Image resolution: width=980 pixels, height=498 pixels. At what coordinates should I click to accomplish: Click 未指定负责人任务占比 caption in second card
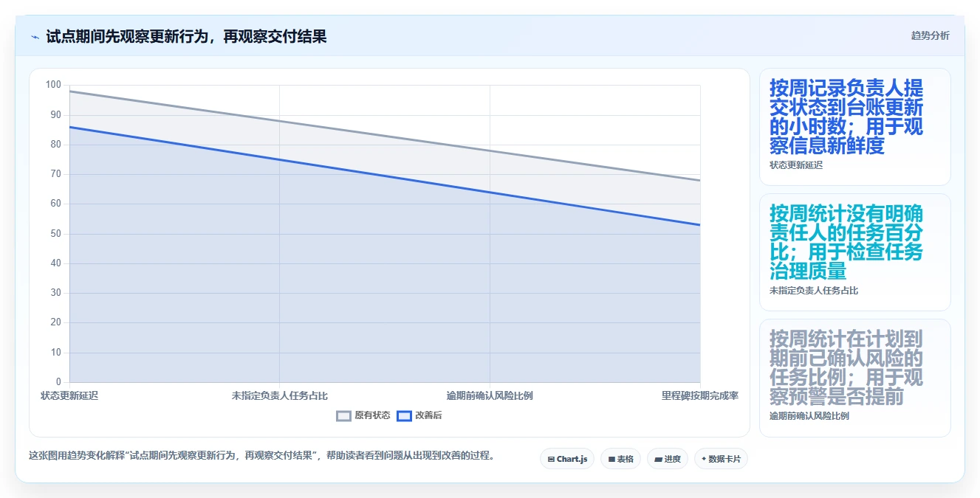click(x=814, y=291)
